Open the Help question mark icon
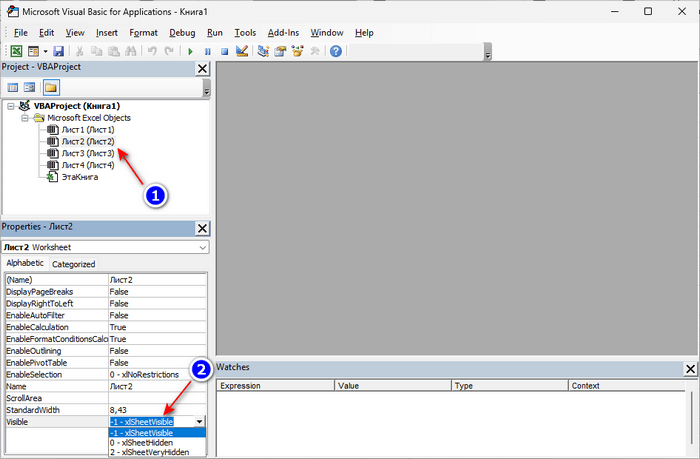The image size is (700, 459). coord(335,51)
